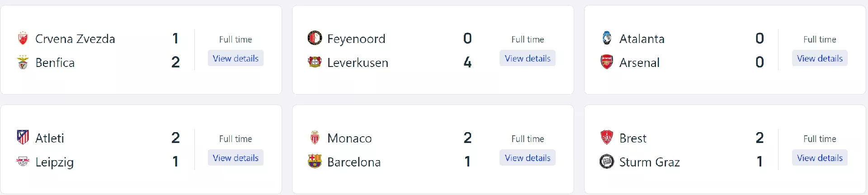View details for Atalanta vs Arsenal
Viewport: 868px width, 195px height.
click(x=820, y=58)
